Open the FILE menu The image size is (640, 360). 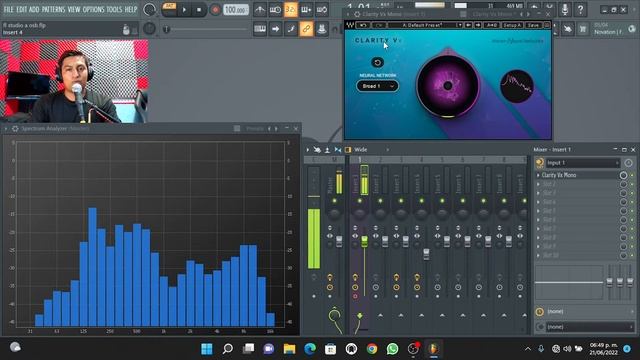(x=8, y=9)
